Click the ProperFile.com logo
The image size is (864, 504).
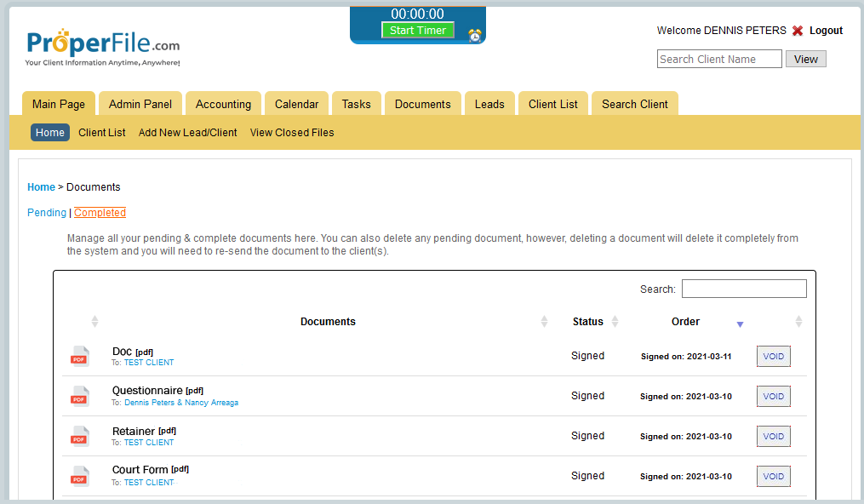[x=103, y=47]
